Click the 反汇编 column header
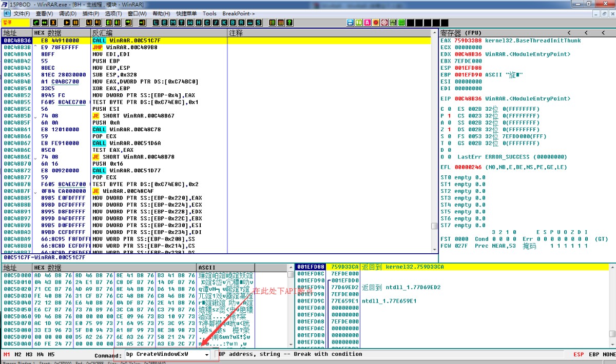The width and height of the screenshot is (616, 364). click(159, 33)
